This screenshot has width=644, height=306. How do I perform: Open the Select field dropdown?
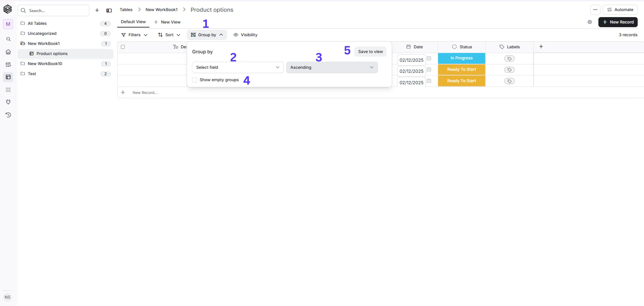coord(238,67)
